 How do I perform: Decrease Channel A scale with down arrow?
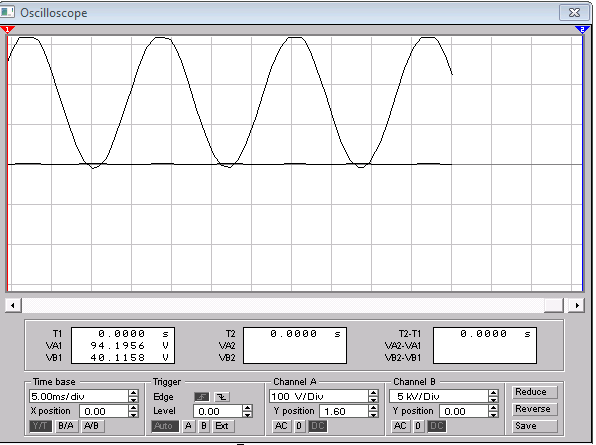click(373, 400)
